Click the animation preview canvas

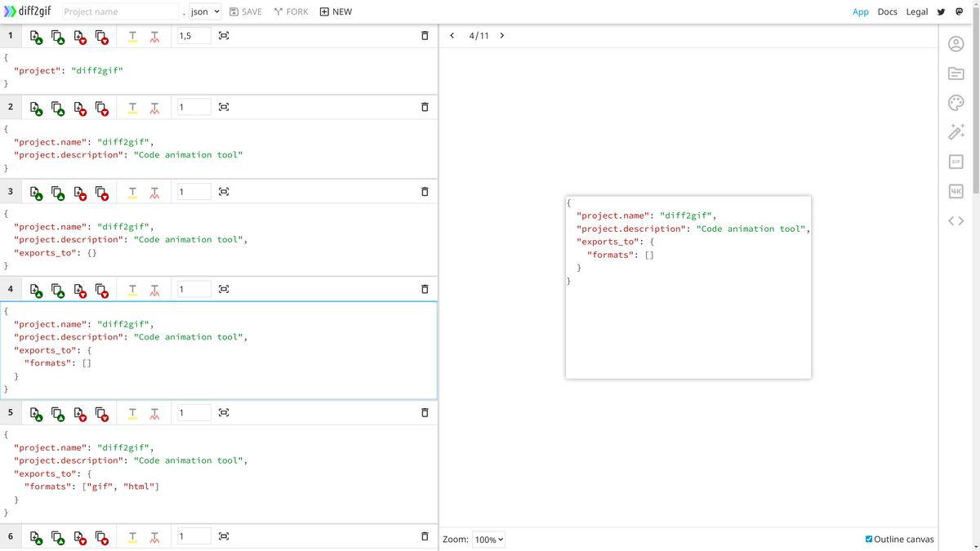click(x=688, y=287)
